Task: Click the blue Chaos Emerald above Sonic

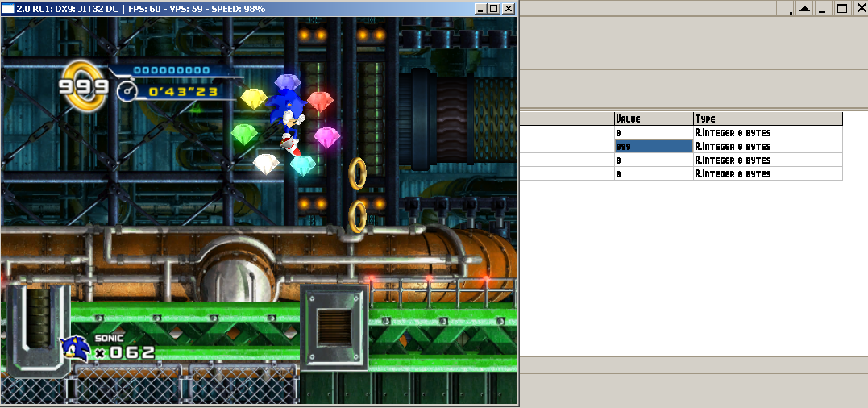Action: (288, 82)
